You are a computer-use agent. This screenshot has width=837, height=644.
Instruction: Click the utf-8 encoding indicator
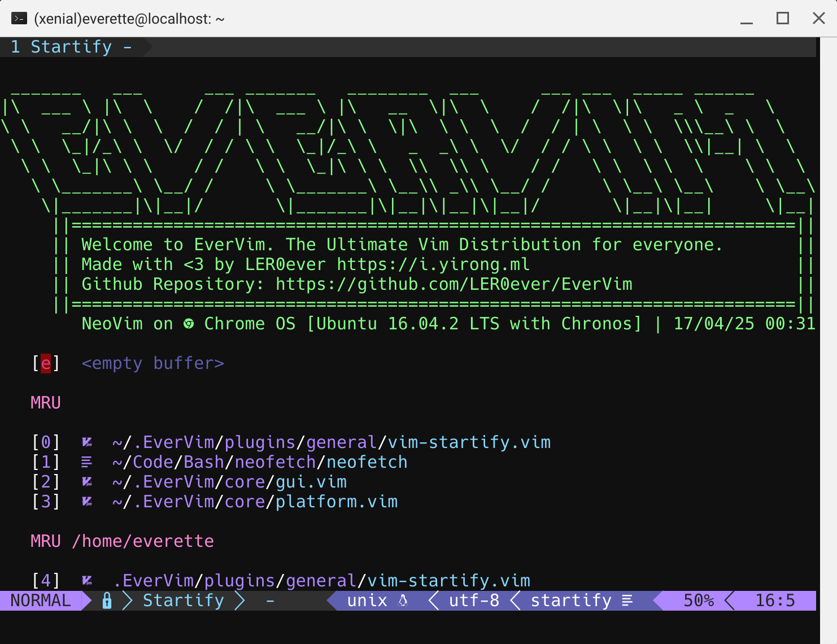click(474, 601)
